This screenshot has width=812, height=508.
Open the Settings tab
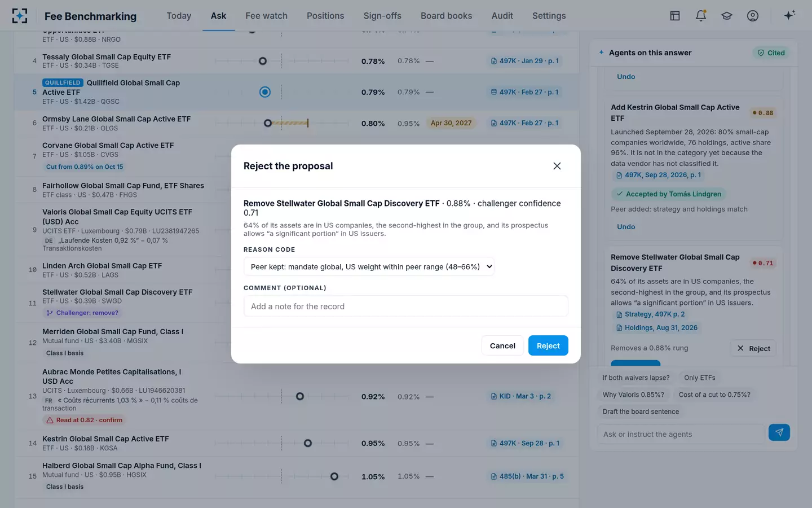point(549,16)
